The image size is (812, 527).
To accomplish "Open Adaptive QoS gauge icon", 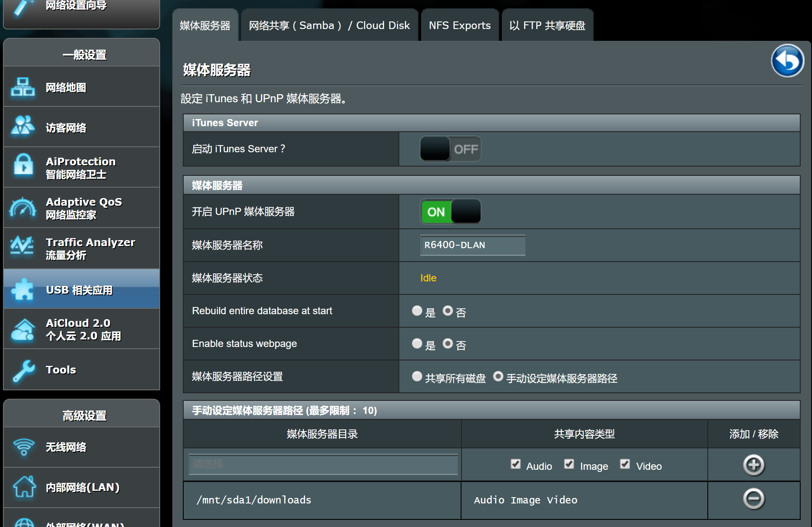I will pyautogui.click(x=23, y=208).
